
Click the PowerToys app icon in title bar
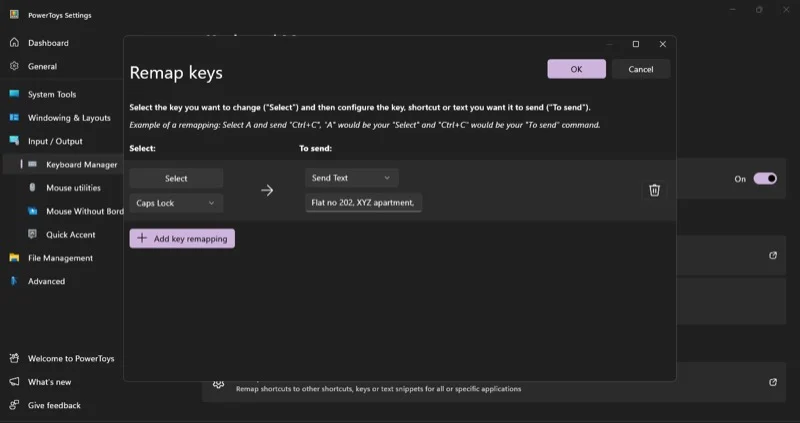coord(14,15)
